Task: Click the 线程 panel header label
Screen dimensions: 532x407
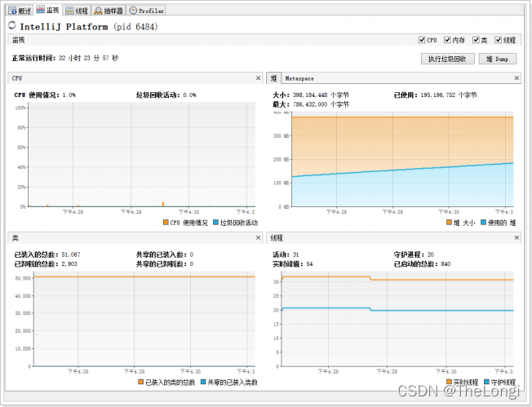Action: click(277, 238)
